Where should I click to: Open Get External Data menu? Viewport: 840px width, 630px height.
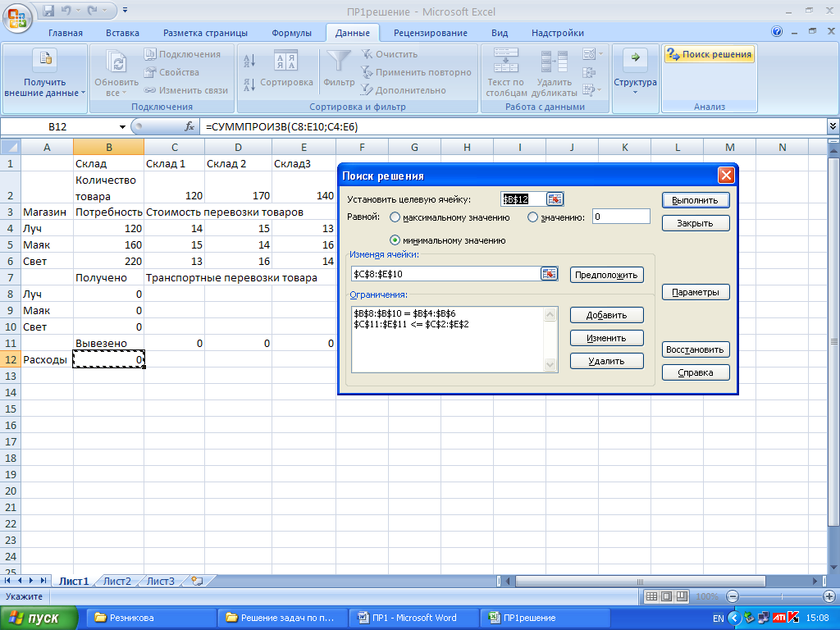tap(44, 74)
